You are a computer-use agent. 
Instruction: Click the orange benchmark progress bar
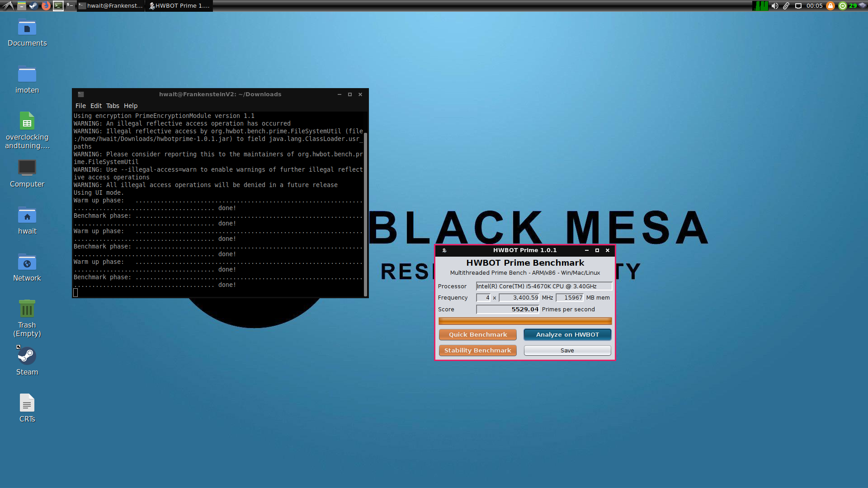(525, 321)
